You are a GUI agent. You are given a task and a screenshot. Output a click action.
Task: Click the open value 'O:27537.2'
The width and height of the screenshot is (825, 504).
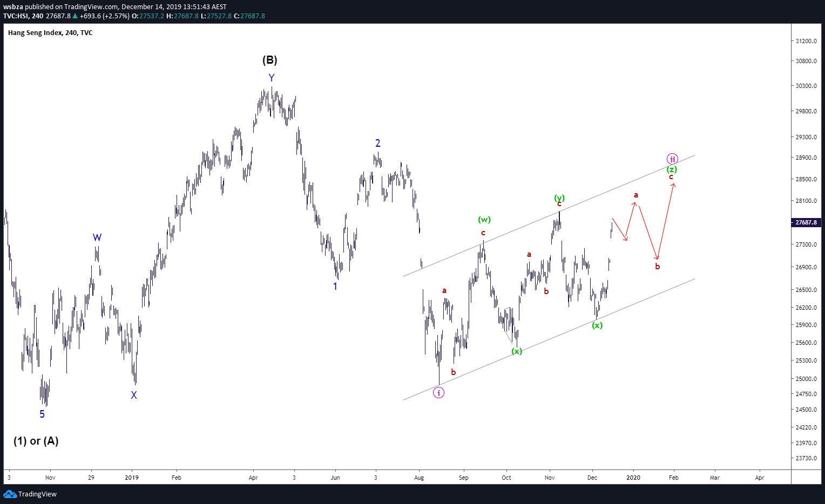[148, 16]
